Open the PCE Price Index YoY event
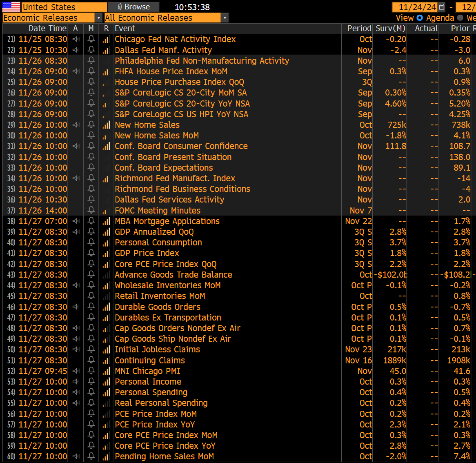 click(155, 424)
